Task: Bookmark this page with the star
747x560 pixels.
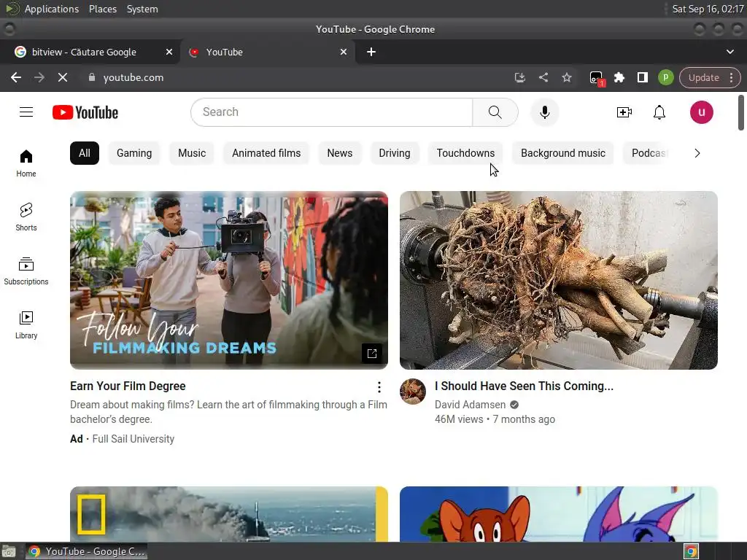Action: point(566,77)
